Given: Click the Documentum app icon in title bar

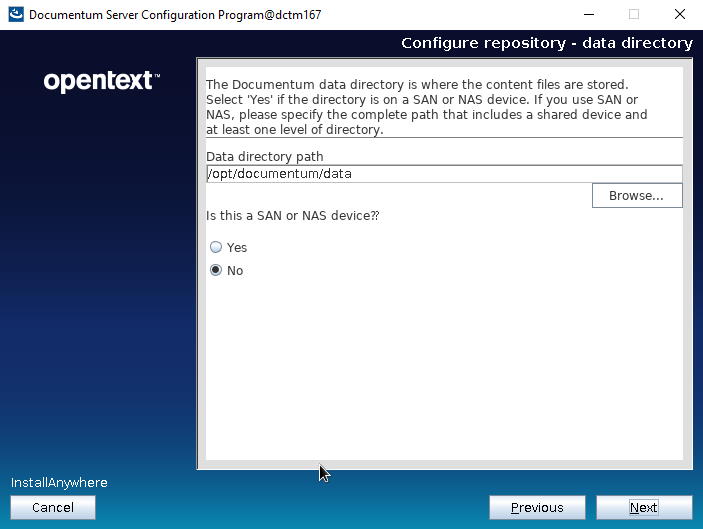Looking at the screenshot, I should click(16, 15).
